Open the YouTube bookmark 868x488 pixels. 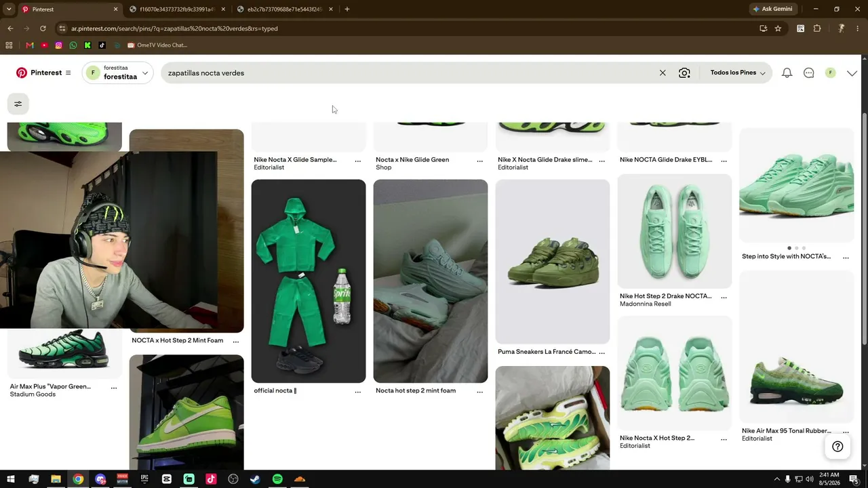pyautogui.click(x=44, y=45)
